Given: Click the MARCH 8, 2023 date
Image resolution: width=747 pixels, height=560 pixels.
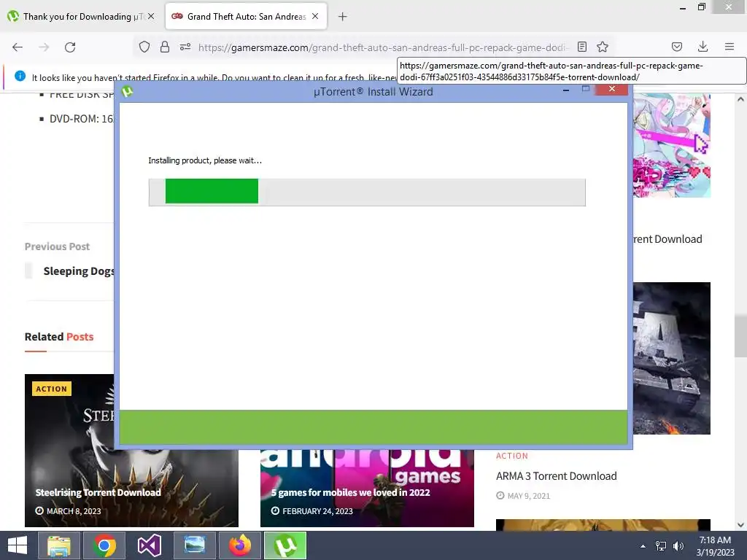Looking at the screenshot, I should [x=74, y=511].
